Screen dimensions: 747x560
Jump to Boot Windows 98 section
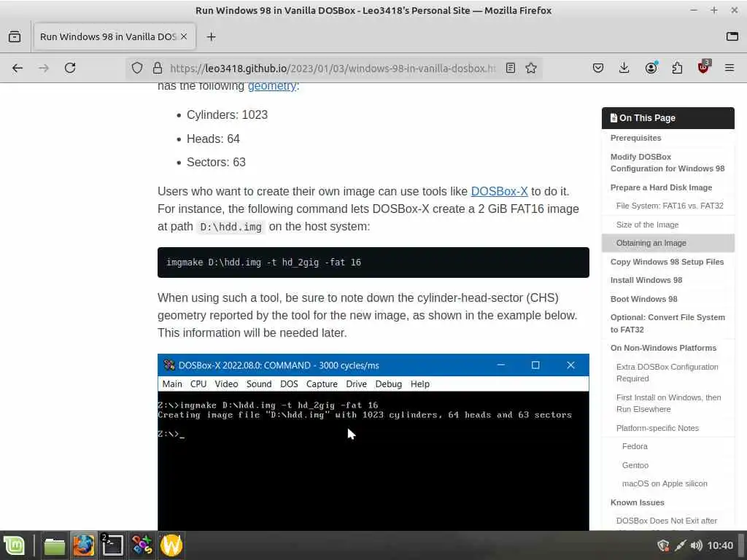[x=643, y=299]
